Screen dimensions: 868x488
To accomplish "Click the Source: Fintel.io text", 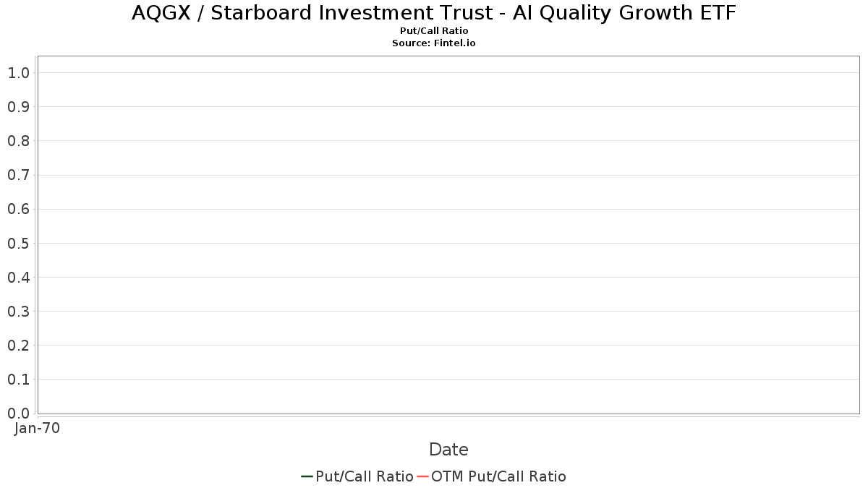I will pos(434,43).
